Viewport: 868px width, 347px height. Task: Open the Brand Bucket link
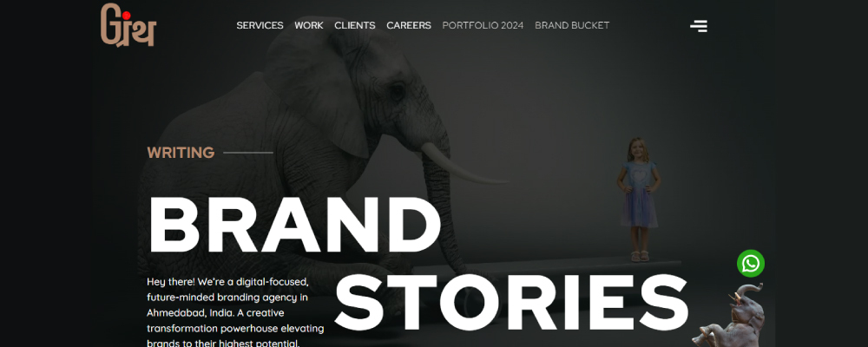pos(572,25)
